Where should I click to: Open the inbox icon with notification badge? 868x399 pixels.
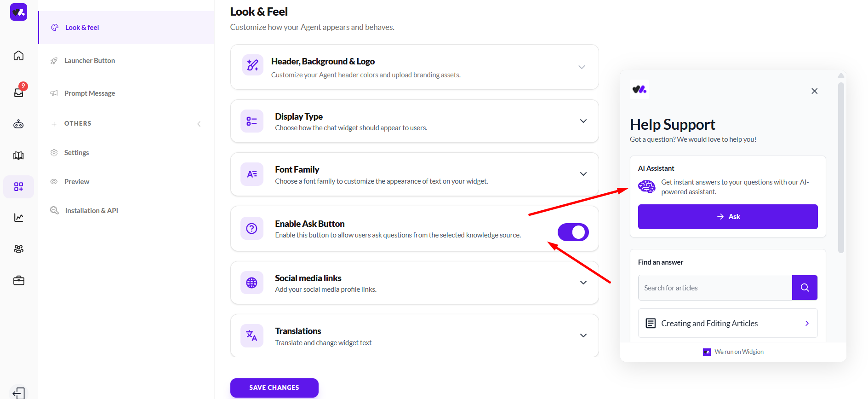[18, 92]
